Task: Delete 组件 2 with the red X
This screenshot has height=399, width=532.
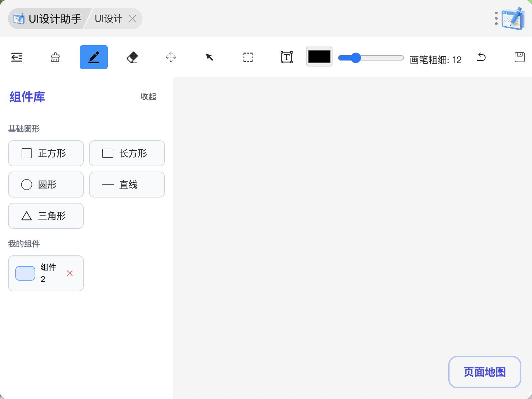Action: (x=70, y=273)
